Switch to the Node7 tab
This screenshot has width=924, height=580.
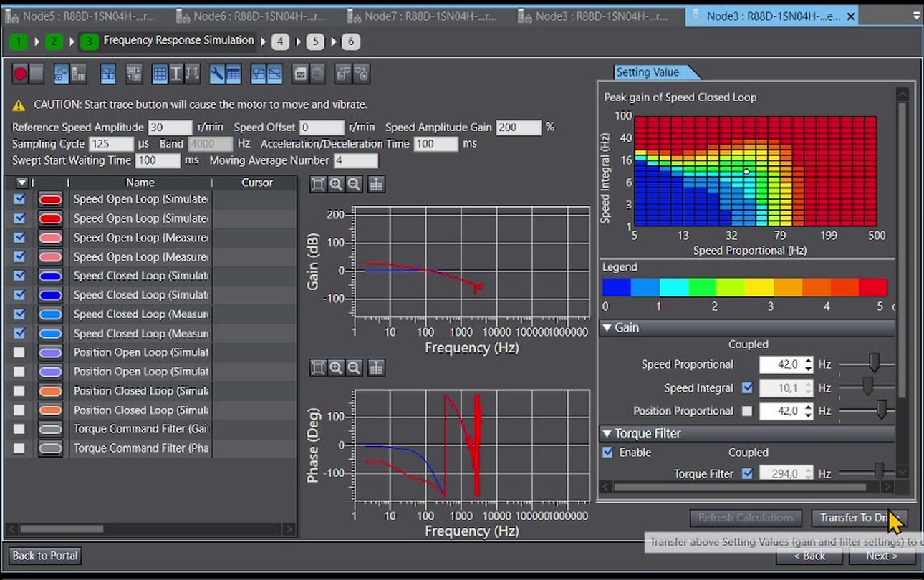coord(428,16)
